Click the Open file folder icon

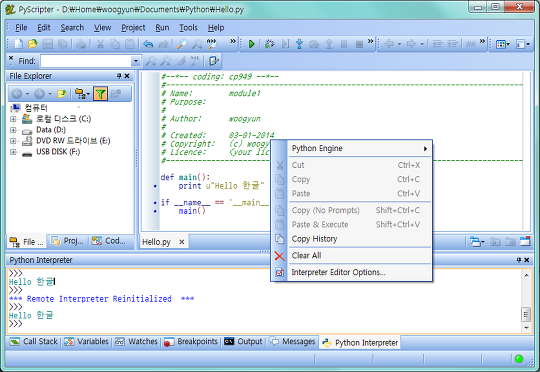[x=33, y=44]
